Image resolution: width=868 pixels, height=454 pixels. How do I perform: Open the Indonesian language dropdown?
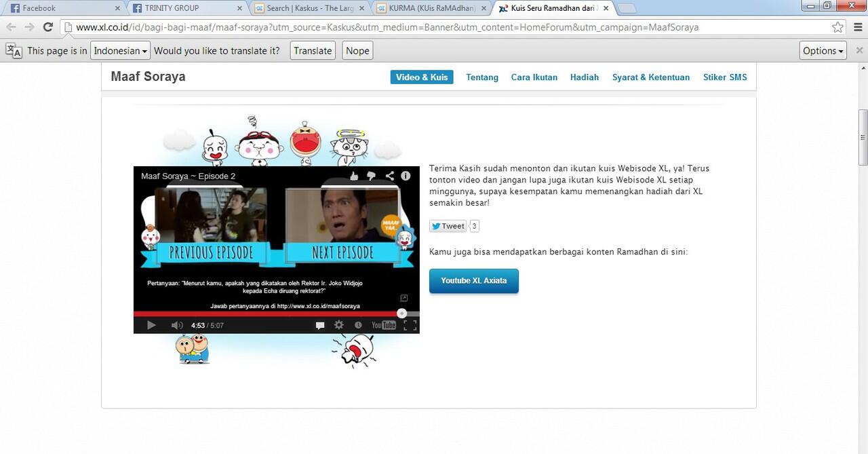pyautogui.click(x=120, y=50)
